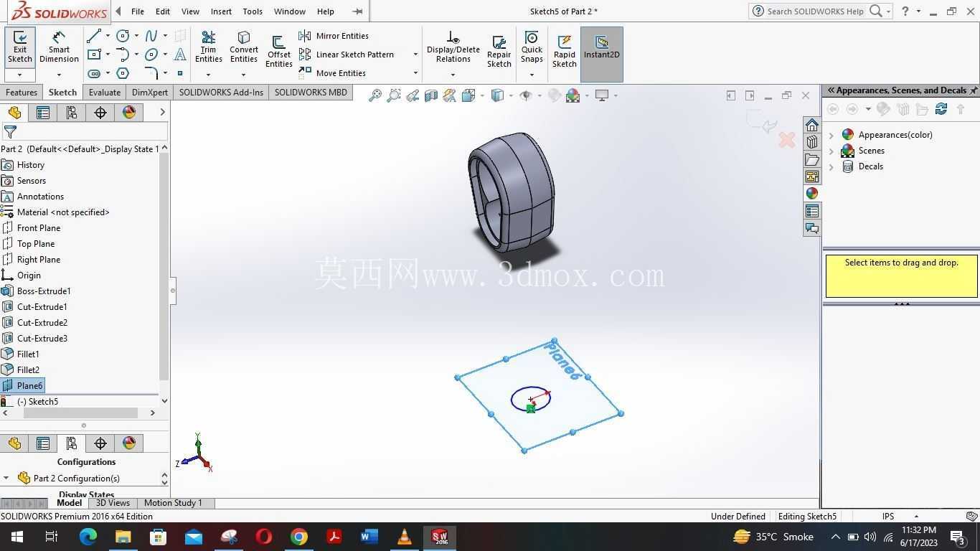Open the Trim Entities dropdown arrow

point(208,75)
